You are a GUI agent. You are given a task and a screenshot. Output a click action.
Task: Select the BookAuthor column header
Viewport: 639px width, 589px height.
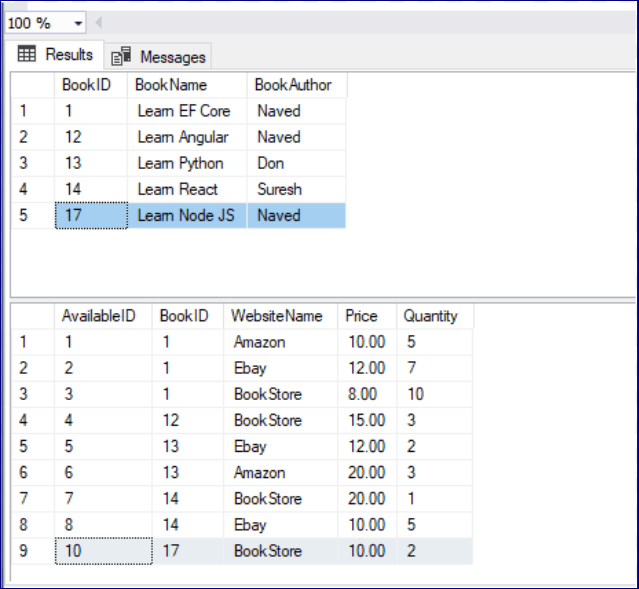pos(293,85)
